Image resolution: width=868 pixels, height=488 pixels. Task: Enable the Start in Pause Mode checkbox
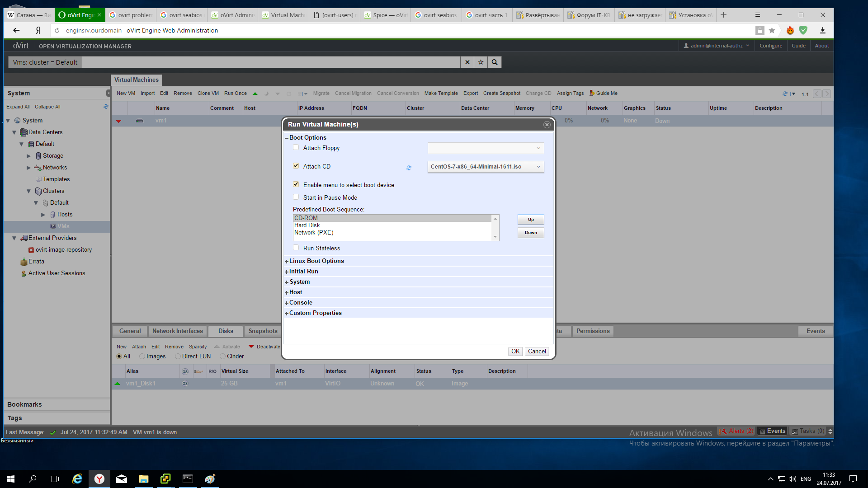pyautogui.click(x=296, y=197)
